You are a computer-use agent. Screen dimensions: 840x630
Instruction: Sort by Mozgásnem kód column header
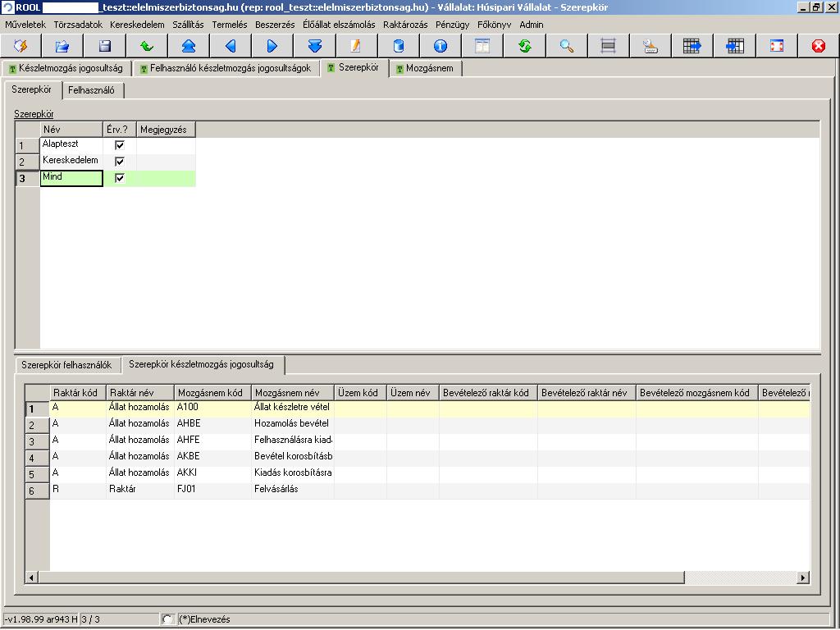pos(211,393)
